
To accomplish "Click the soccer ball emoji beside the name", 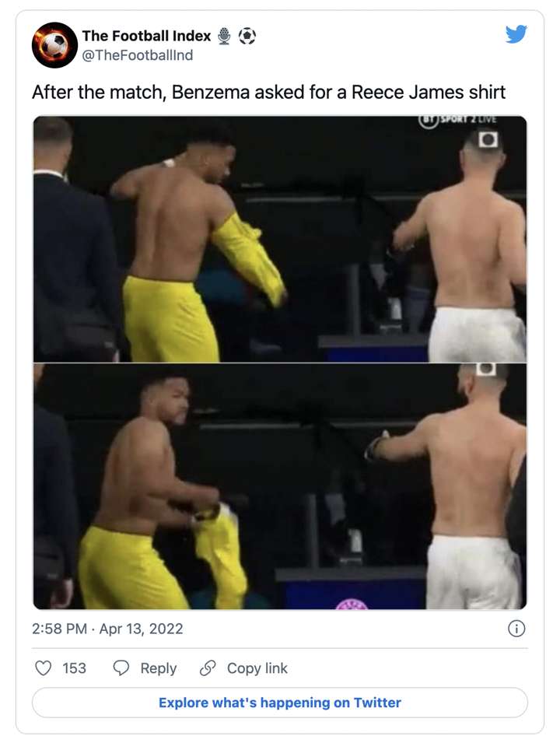I will (247, 36).
